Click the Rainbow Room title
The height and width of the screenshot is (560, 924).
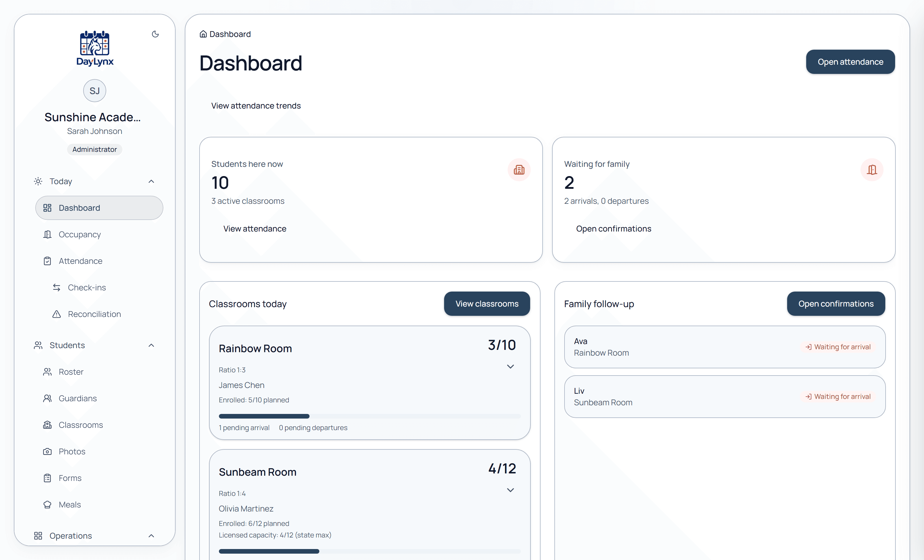pyautogui.click(x=255, y=349)
